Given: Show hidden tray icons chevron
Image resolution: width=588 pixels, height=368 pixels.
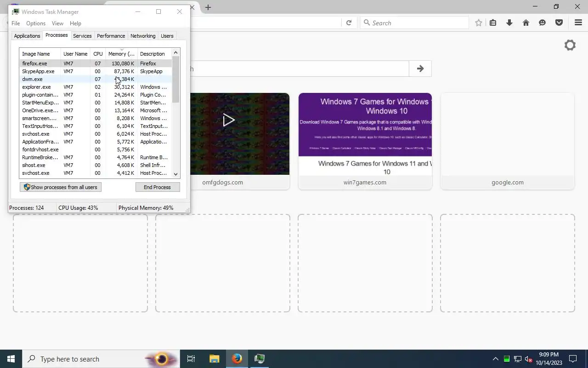Looking at the screenshot, I should (x=495, y=359).
